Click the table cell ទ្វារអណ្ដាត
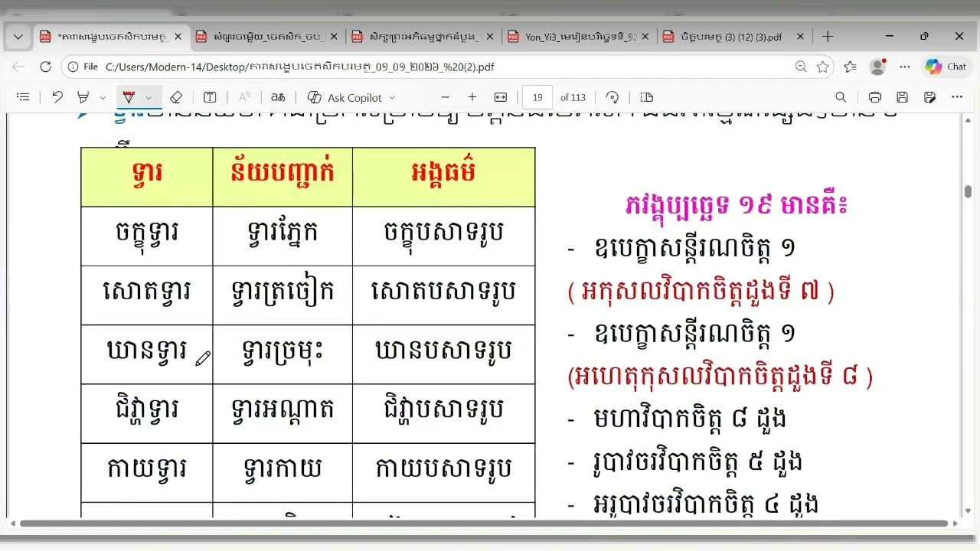 (283, 412)
